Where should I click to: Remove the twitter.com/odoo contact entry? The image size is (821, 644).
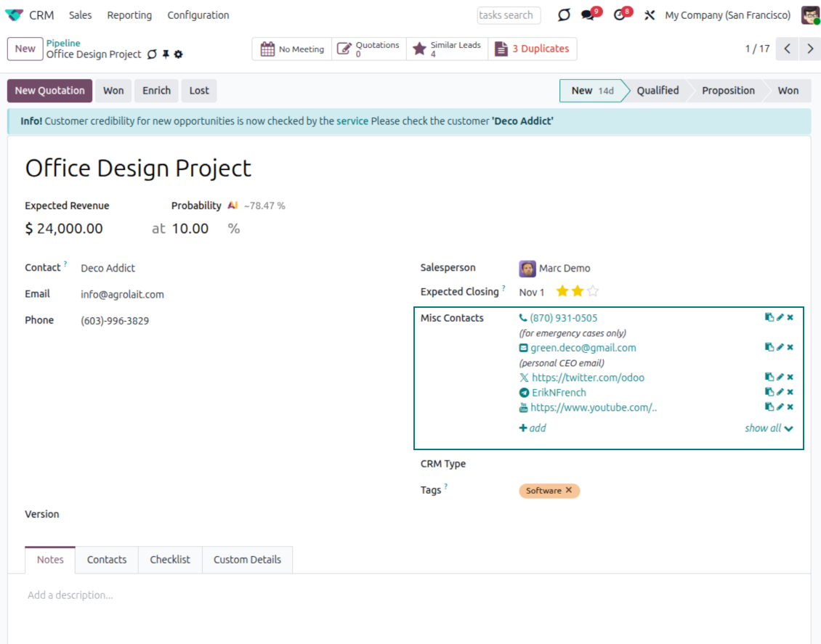790,377
